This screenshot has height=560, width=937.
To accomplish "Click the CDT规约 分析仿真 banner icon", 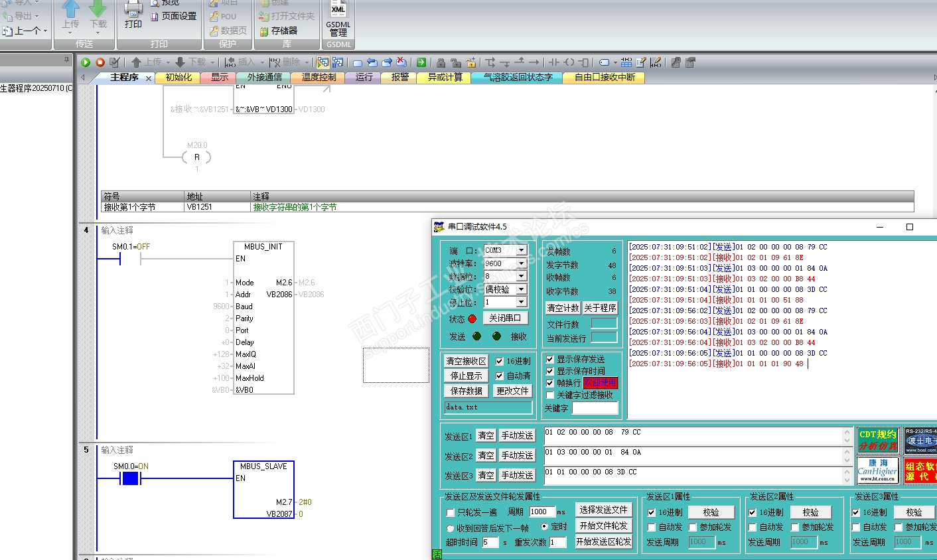I will [x=877, y=440].
